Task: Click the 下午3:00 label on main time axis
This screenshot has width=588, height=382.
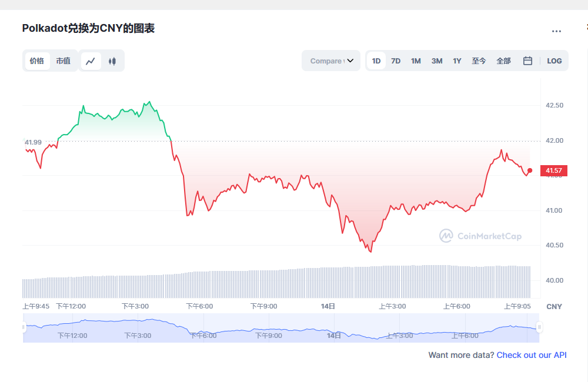Action: coord(135,306)
